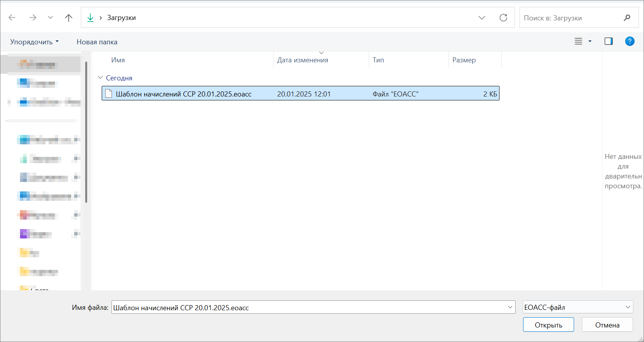Select the Шаблон начислений ССР file
The image size is (644, 342).
[183, 94]
